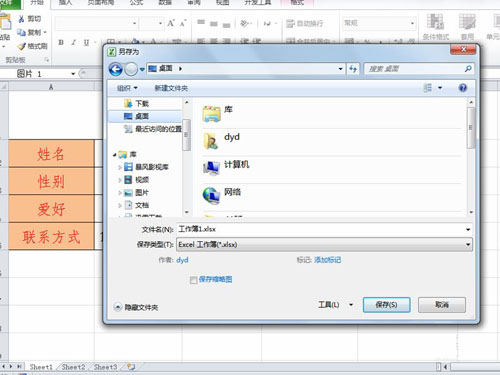Refresh the desktop folder location
Image resolution: width=500 pixels, height=375 pixels.
tap(353, 69)
